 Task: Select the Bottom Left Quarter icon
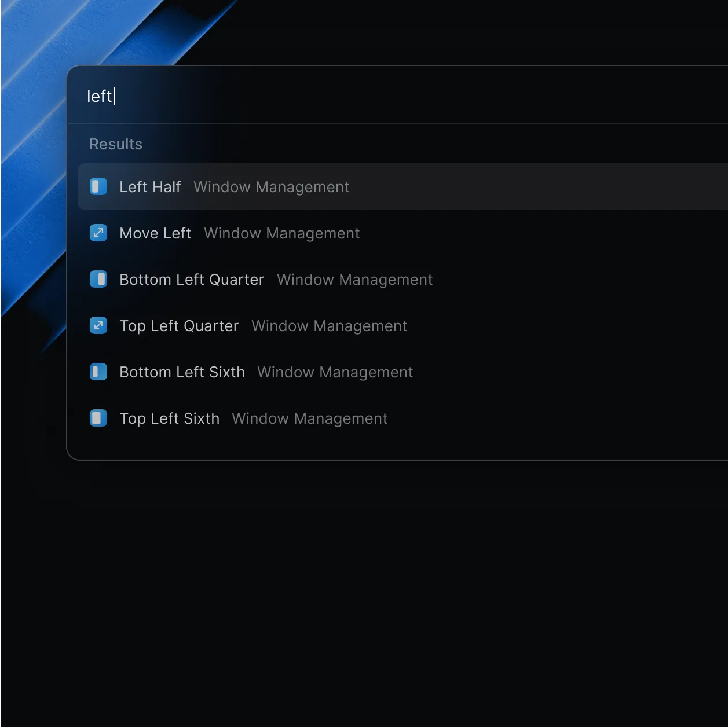(98, 279)
